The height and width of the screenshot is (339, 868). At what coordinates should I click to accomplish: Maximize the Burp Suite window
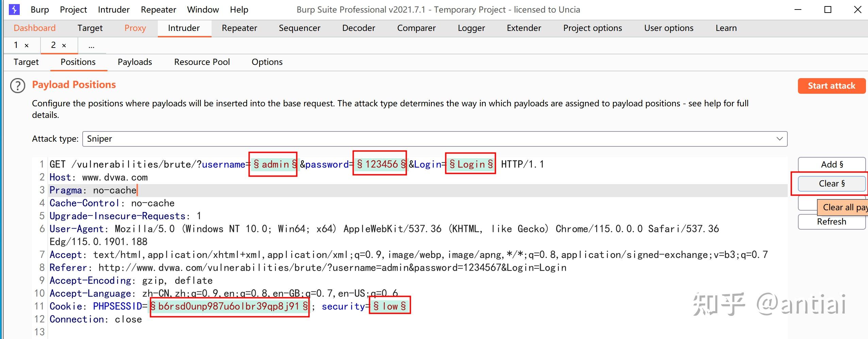pyautogui.click(x=828, y=10)
